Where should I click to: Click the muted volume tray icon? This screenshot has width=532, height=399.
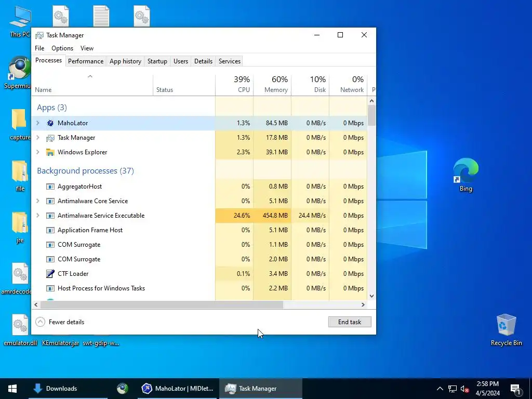click(464, 389)
